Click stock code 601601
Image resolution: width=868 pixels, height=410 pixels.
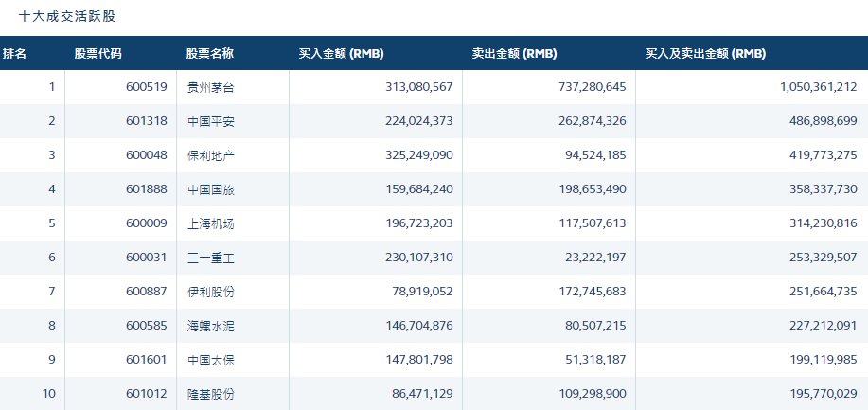coord(146,360)
